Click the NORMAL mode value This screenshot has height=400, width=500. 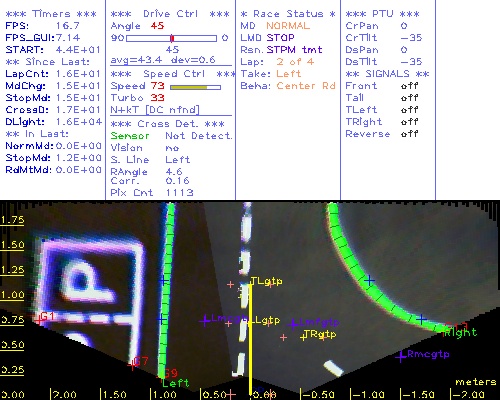[x=288, y=26]
